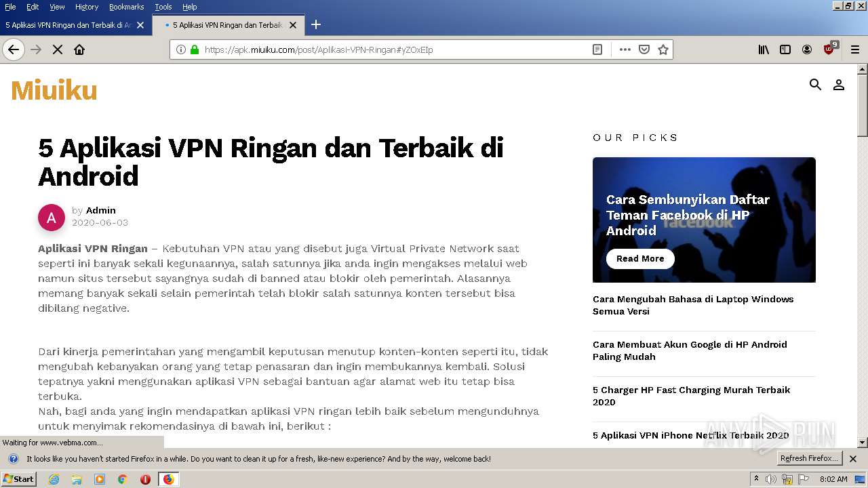The width and height of the screenshot is (868, 488).
Task: Open the Edit menu
Action: [x=33, y=7]
